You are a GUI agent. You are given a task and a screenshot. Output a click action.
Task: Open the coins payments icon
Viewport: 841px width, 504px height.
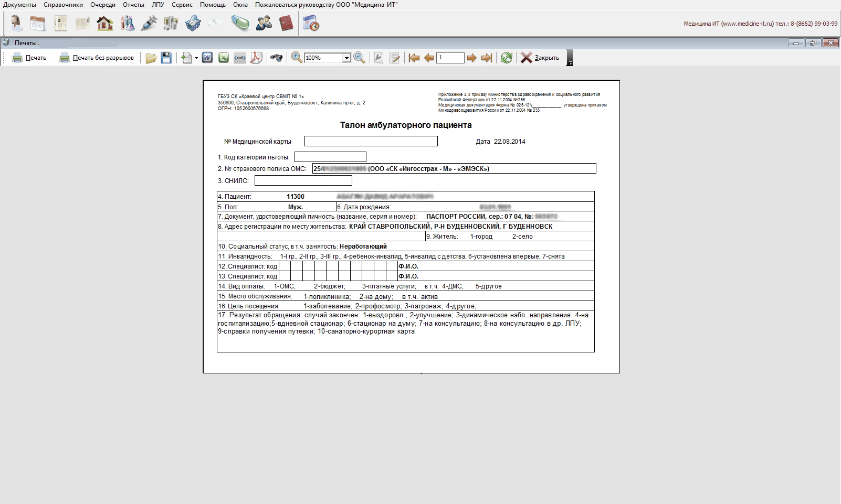(x=171, y=23)
